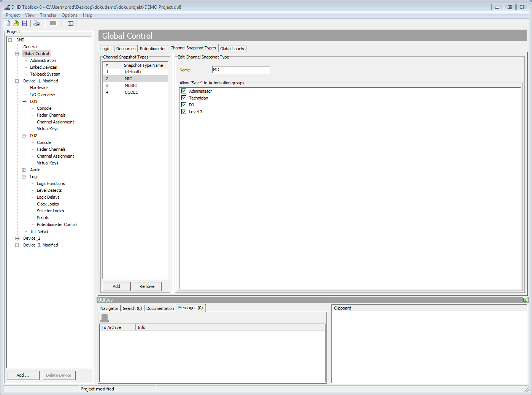This screenshot has height=395, width=532.
Task: Create a new project file
Action: (x=7, y=23)
